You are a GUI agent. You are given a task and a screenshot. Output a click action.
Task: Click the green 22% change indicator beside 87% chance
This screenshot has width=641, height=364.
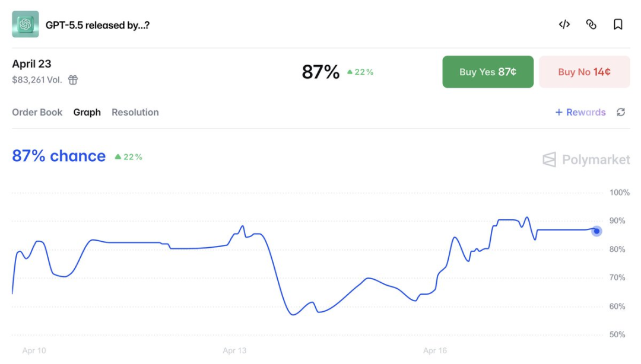(x=128, y=157)
